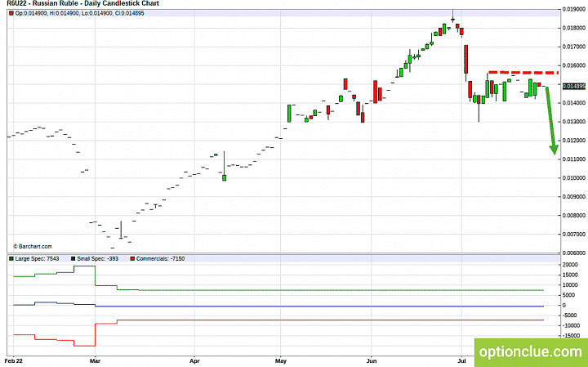Click the 0.013000 price axis label
This screenshot has height=367, width=588.
(574, 122)
